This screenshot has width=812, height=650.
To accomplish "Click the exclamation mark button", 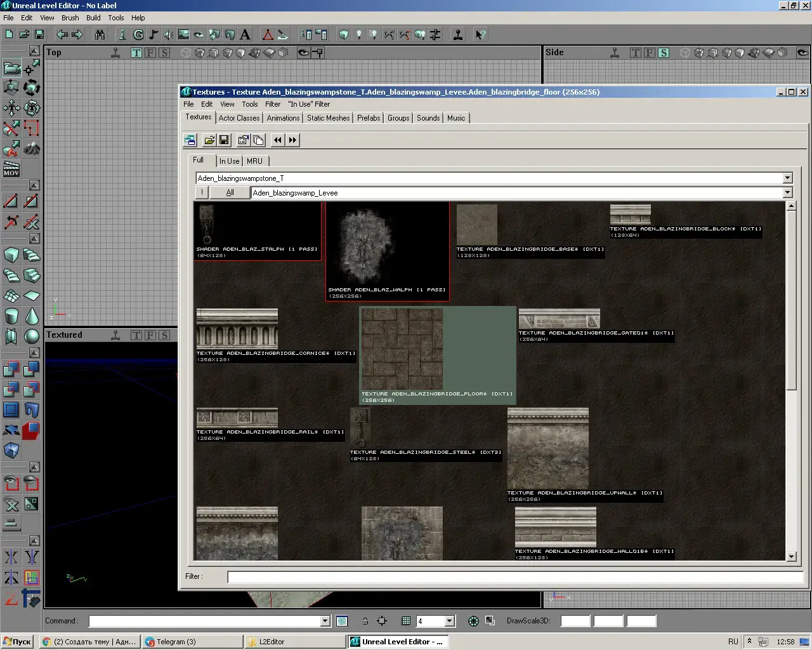I will (202, 192).
